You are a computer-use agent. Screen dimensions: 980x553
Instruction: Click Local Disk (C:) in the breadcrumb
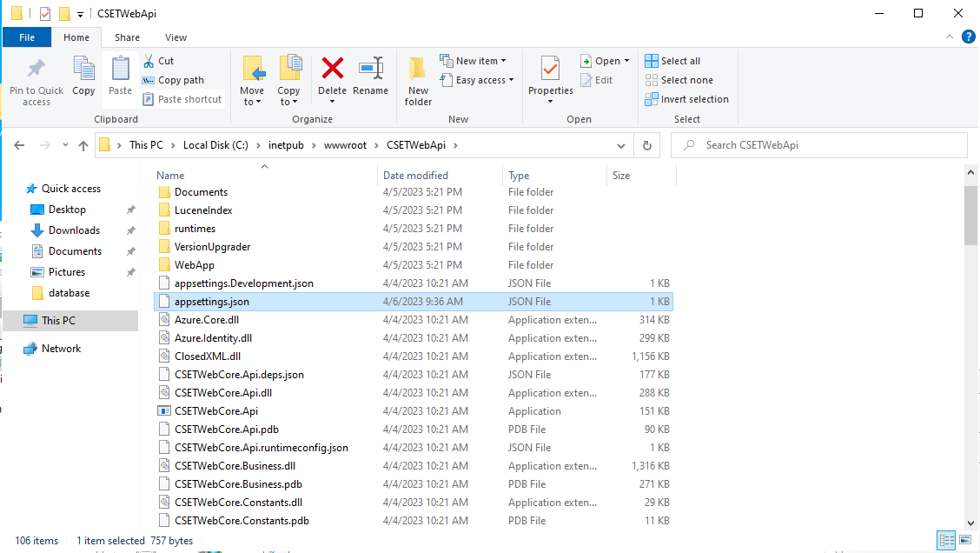(x=215, y=145)
